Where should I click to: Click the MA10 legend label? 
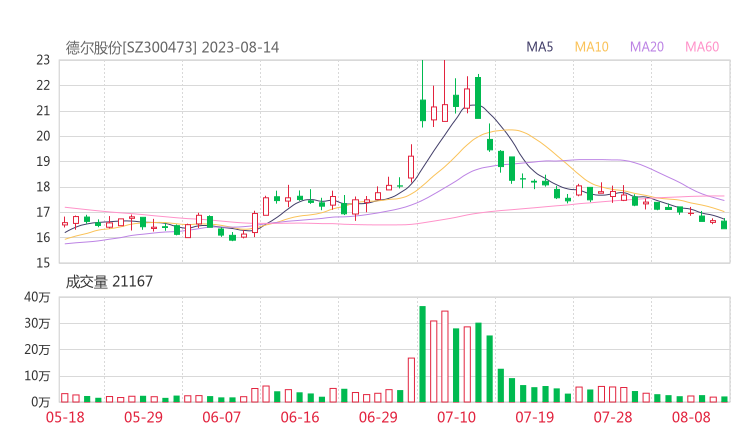point(591,47)
